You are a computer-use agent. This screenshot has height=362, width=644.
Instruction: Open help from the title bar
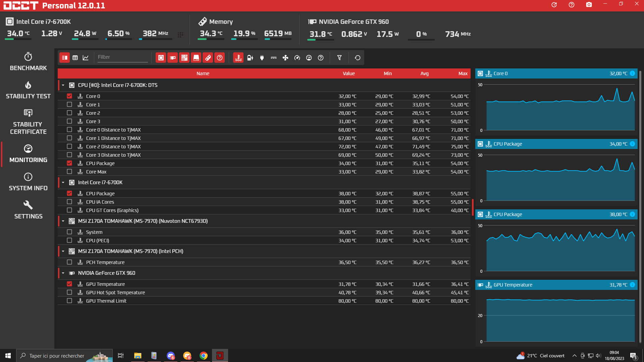[572, 5]
